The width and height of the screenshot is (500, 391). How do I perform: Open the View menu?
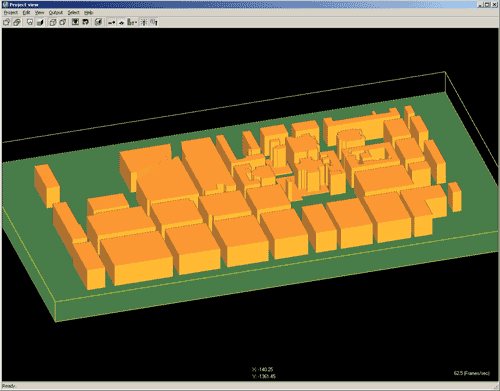pyautogui.click(x=39, y=12)
